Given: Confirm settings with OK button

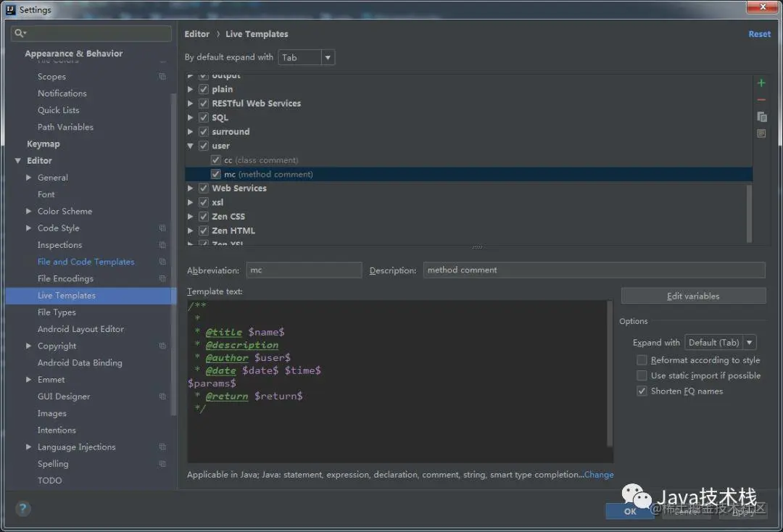Looking at the screenshot, I should (x=630, y=511).
